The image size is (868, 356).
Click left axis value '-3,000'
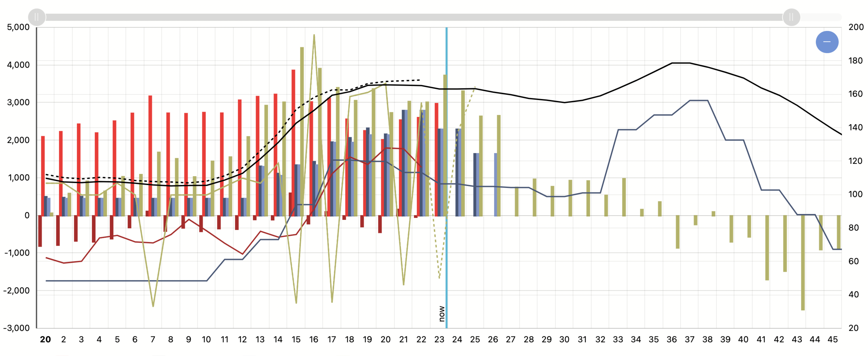pos(17,328)
